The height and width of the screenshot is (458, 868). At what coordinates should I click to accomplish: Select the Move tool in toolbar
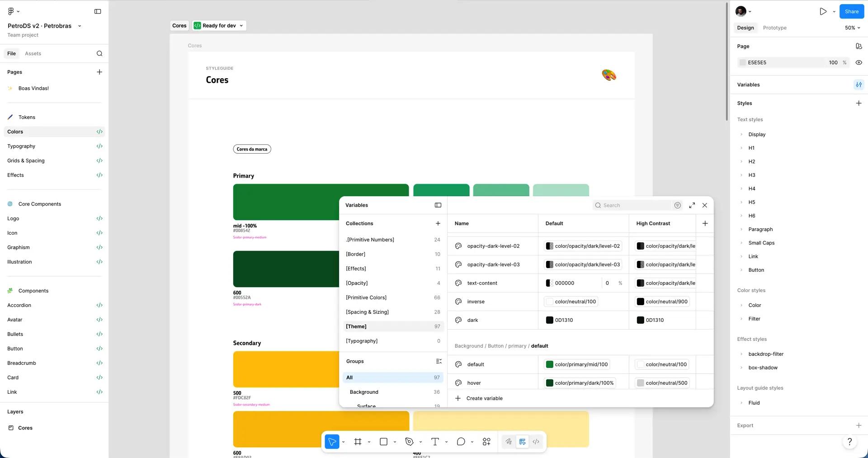pyautogui.click(x=332, y=442)
